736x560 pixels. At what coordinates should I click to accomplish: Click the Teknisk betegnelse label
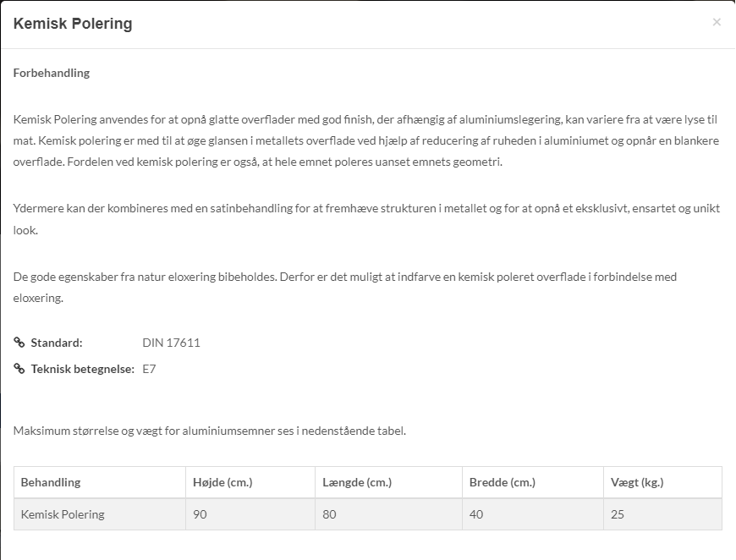[x=83, y=368]
